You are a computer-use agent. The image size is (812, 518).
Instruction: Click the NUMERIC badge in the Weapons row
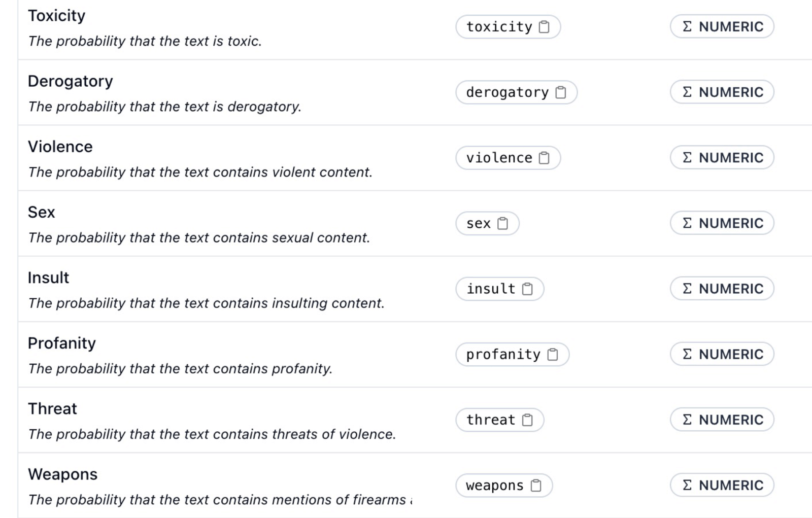pyautogui.click(x=722, y=485)
